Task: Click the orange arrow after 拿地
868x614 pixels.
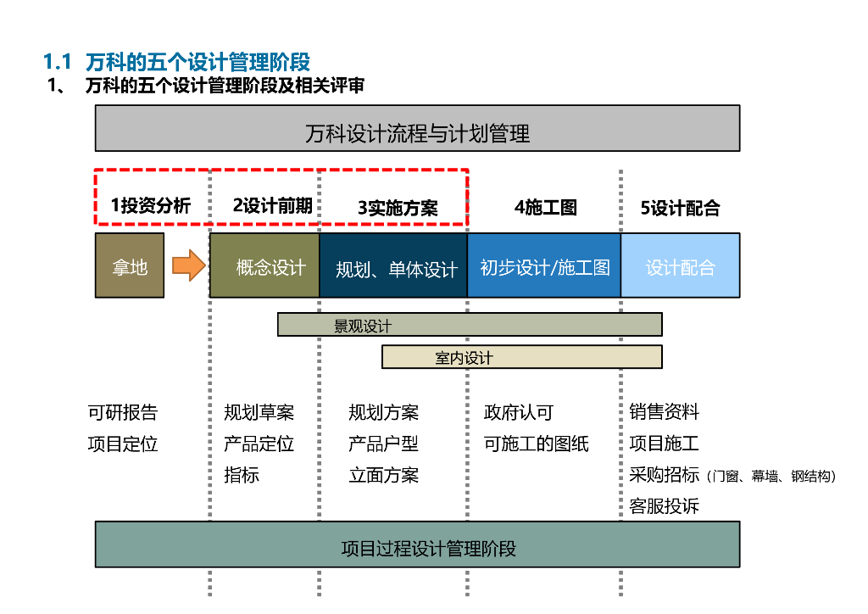Action: tap(189, 265)
